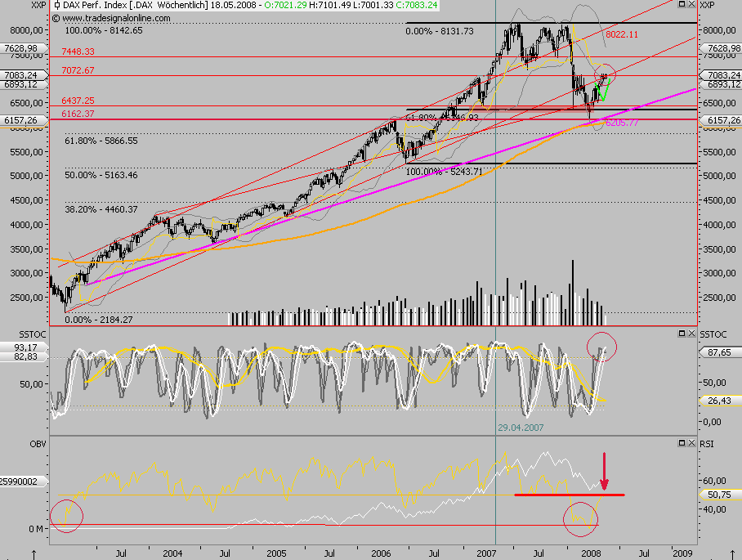Screen dimensions: 742x560
Task: Click the red value label '8022.11'
Action: (622, 34)
